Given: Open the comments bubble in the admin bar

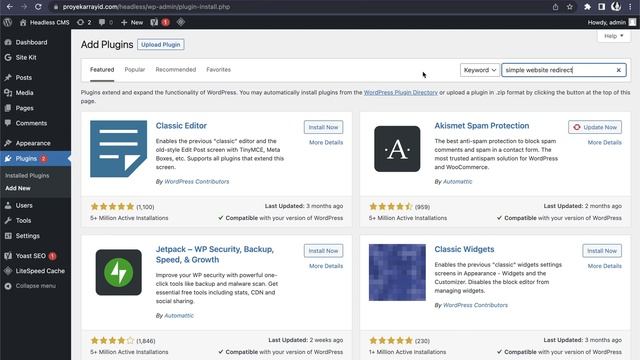Looking at the screenshot, I should coord(105,22).
